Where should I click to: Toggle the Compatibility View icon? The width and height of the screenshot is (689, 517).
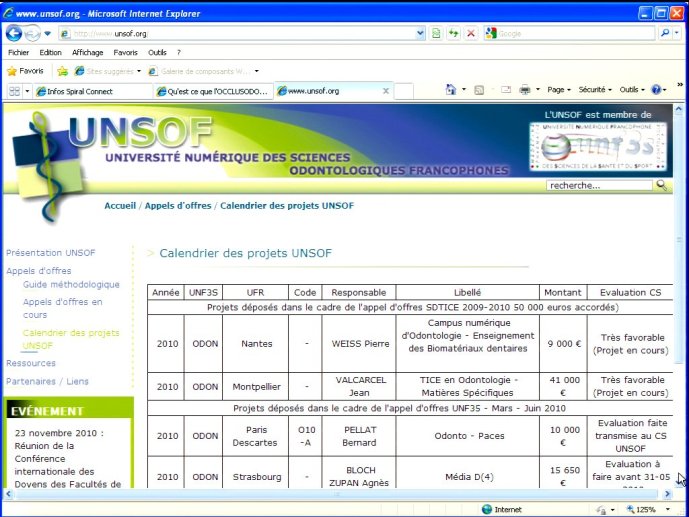click(436, 33)
